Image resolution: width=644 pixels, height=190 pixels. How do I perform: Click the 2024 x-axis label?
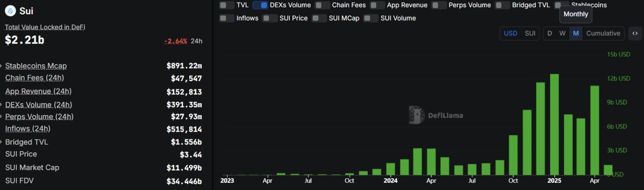[x=391, y=181]
